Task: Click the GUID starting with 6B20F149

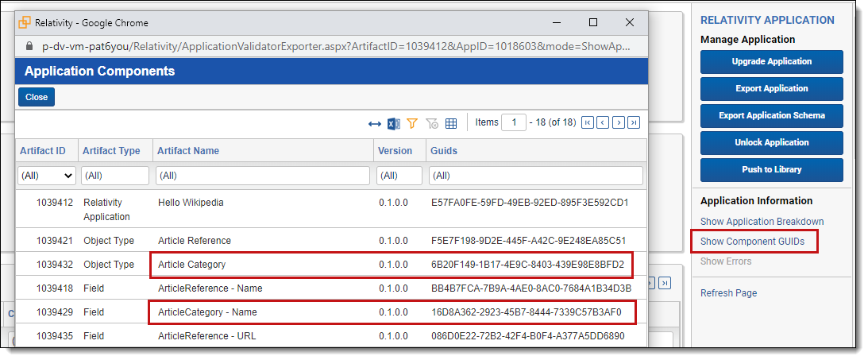Action: [x=527, y=265]
